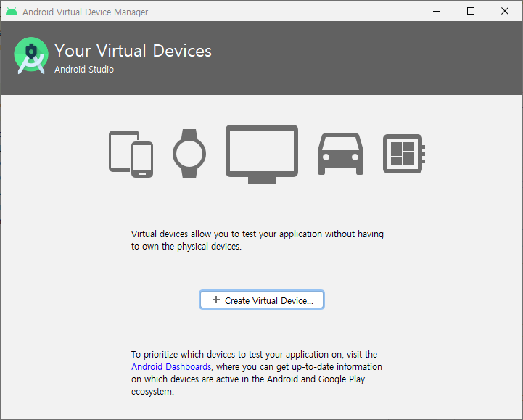
Task: Click the green Android head title bar icon
Action: coord(12,12)
